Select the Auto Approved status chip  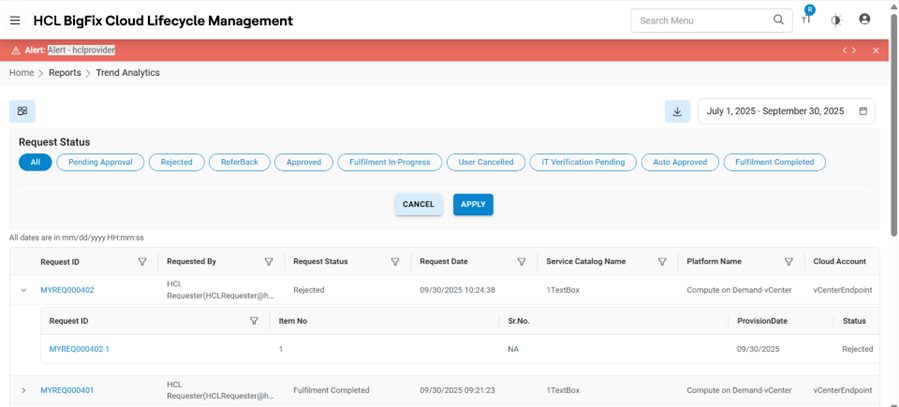(x=680, y=162)
